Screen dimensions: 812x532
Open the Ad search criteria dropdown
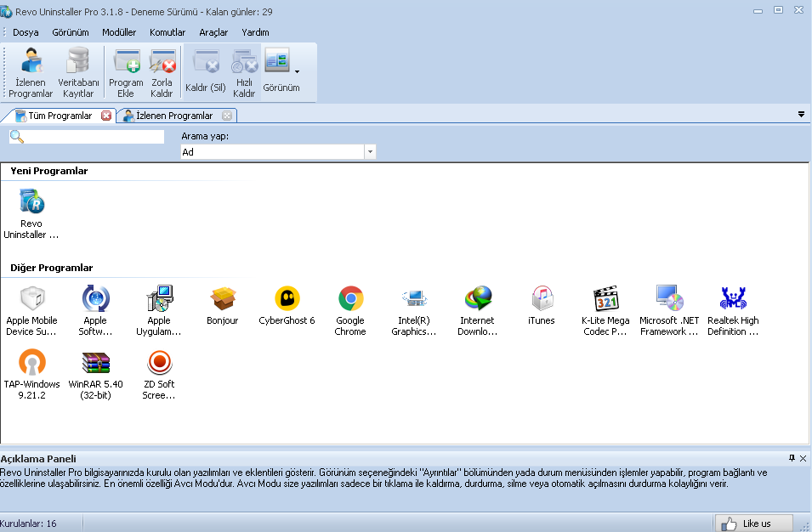(x=369, y=152)
